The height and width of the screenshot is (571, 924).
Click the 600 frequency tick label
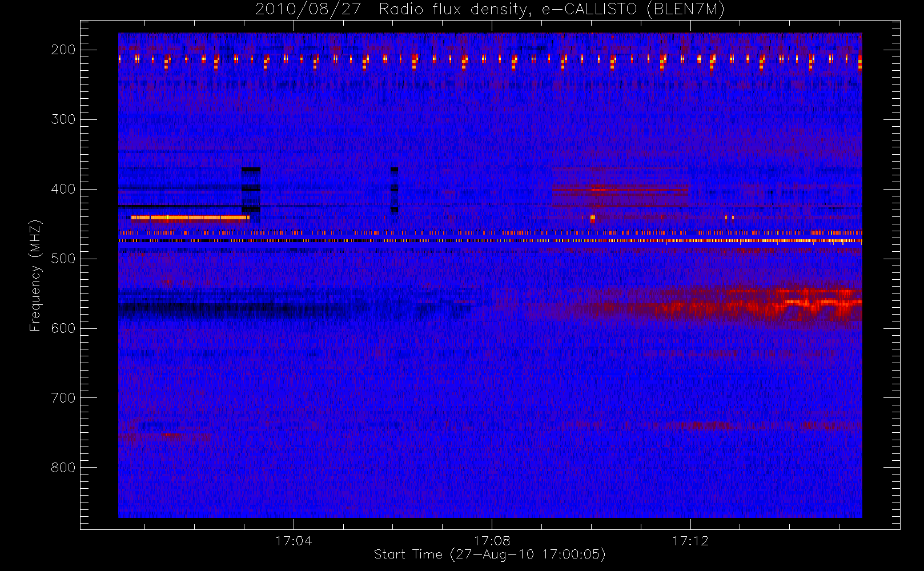(63, 328)
